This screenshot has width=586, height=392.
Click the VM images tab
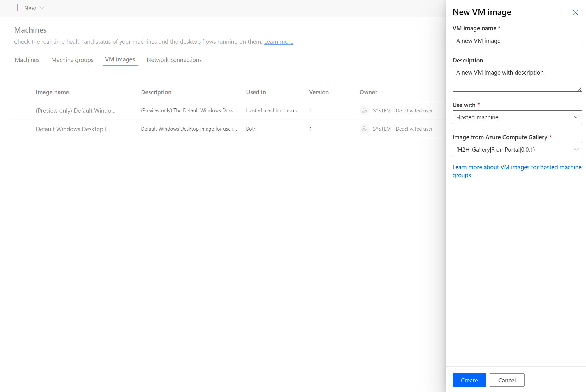pyautogui.click(x=120, y=59)
